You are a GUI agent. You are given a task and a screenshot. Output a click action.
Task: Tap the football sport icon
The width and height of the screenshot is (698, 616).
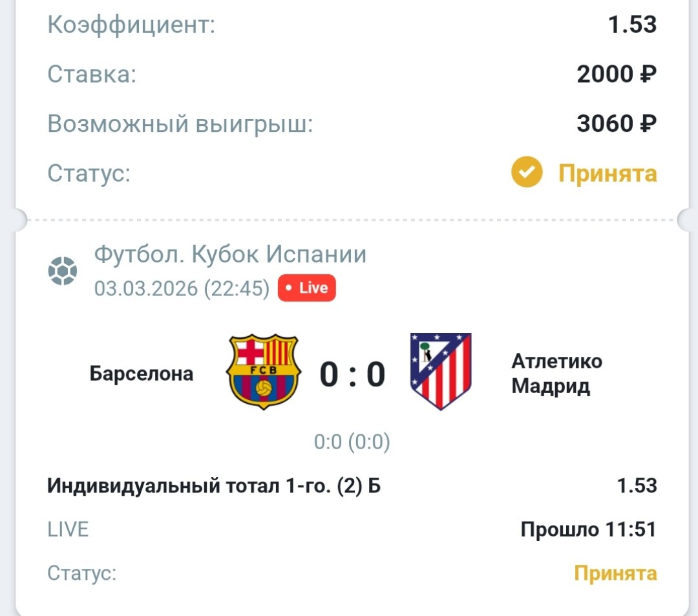(63, 271)
